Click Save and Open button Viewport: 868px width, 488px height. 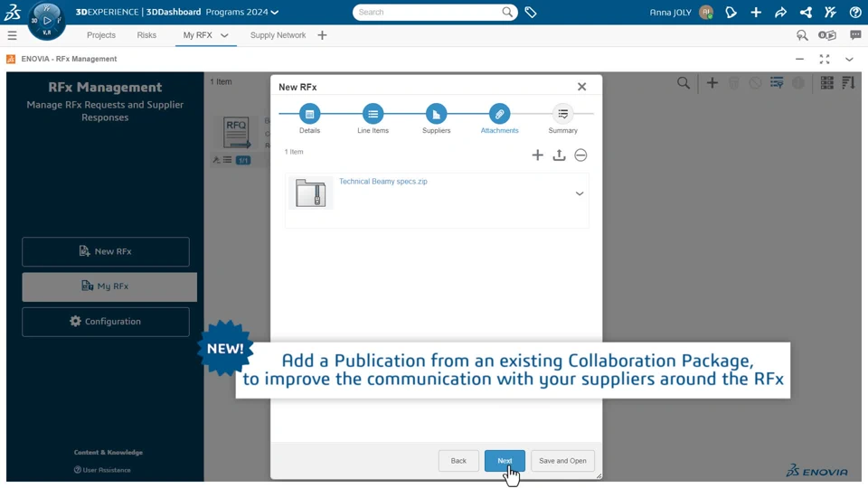point(563,461)
